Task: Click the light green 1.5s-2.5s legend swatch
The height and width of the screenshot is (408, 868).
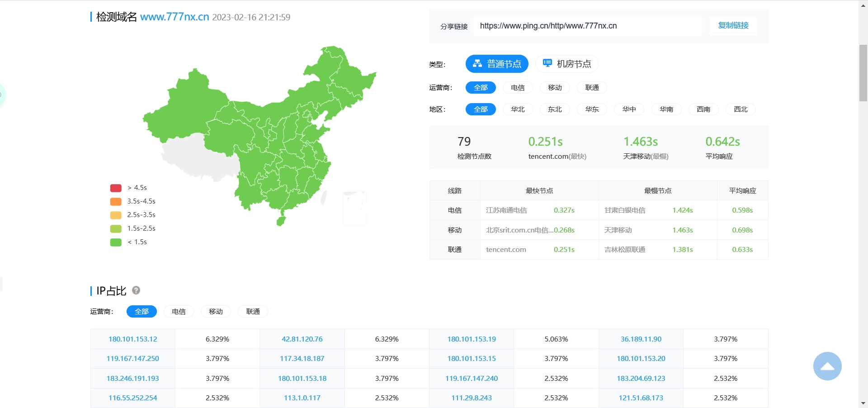Action: (116, 229)
